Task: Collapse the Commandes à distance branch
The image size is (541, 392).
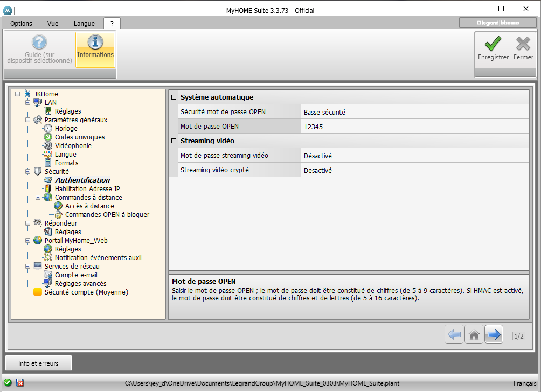Action: [38, 197]
